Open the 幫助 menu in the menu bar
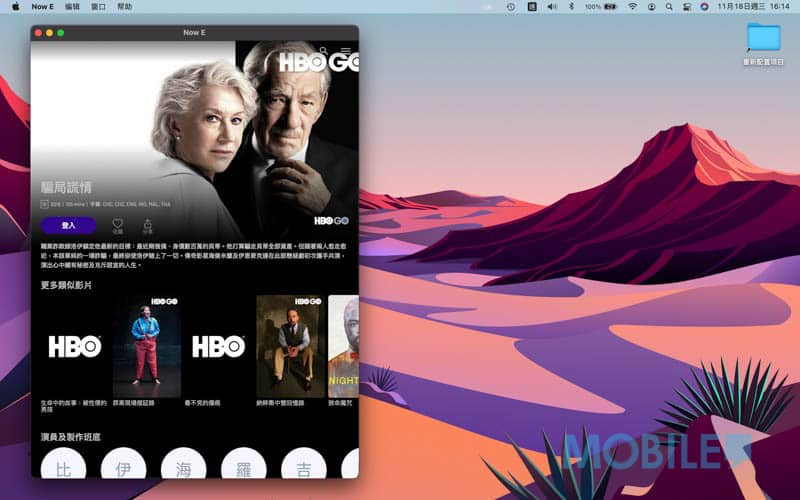 click(x=124, y=6)
